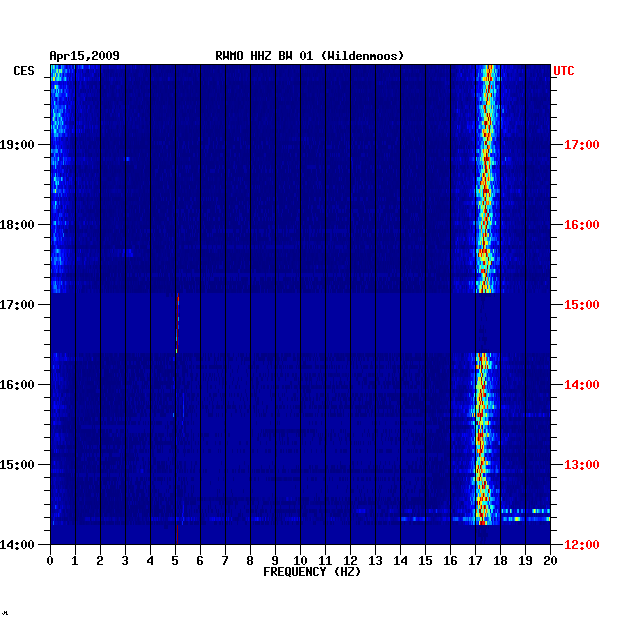The image size is (630, 624).
Task: Click the black CES time label 16:00
Action: coord(17,385)
